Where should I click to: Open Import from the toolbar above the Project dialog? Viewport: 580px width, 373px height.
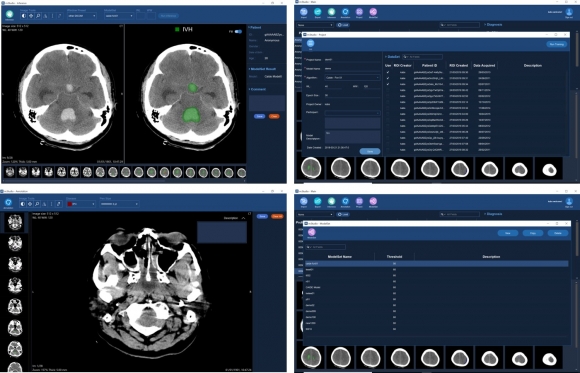304,13
